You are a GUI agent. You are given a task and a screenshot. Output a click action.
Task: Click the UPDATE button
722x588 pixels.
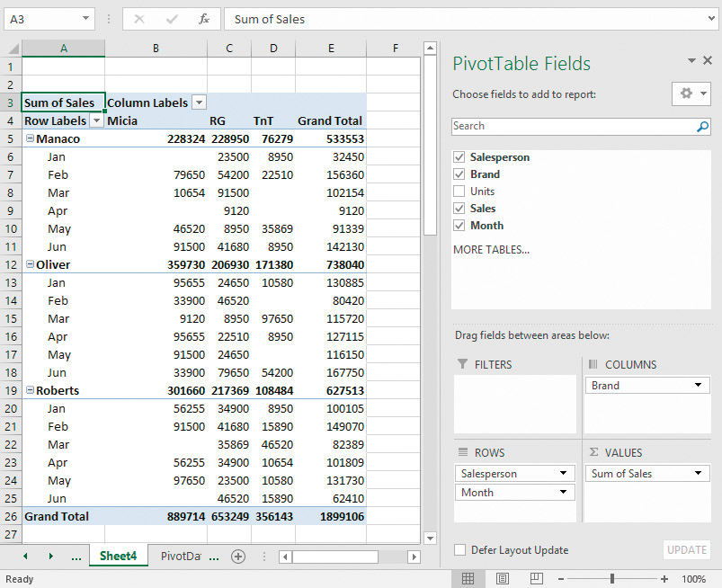[687, 549]
